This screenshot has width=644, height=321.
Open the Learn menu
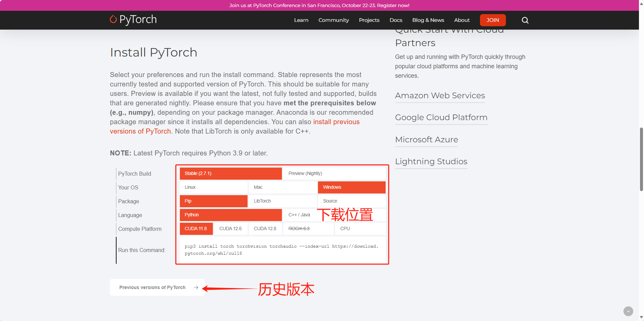[301, 20]
